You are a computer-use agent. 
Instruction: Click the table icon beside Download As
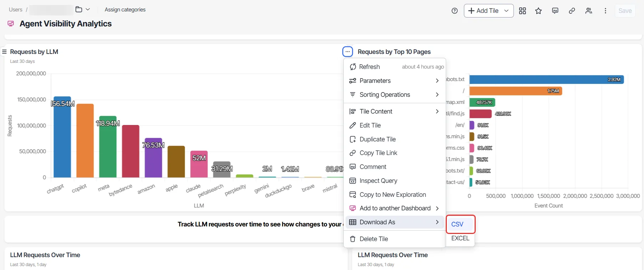[353, 222]
